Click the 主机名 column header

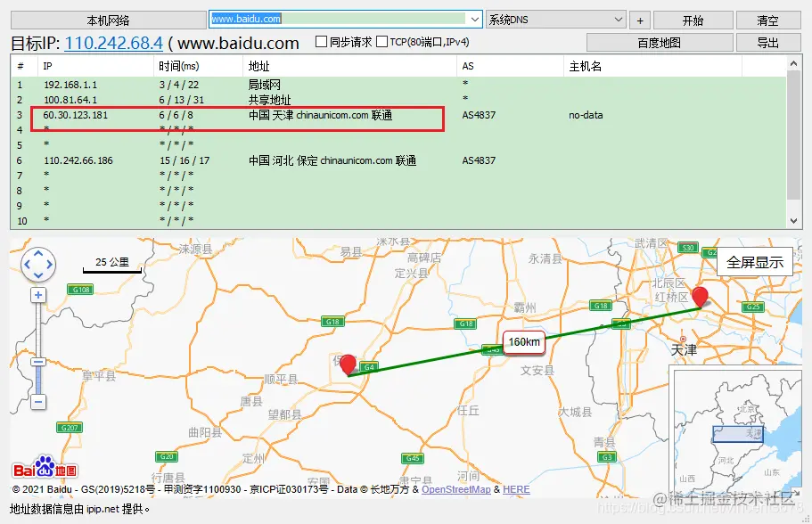tap(652, 66)
